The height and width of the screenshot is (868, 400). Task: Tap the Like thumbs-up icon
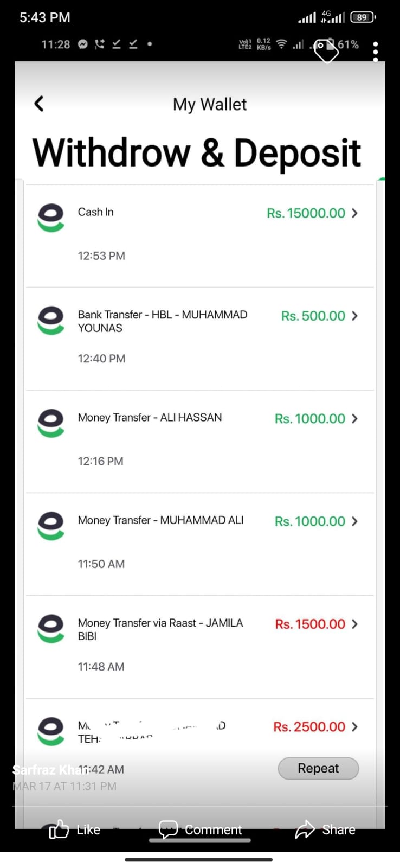[59, 829]
